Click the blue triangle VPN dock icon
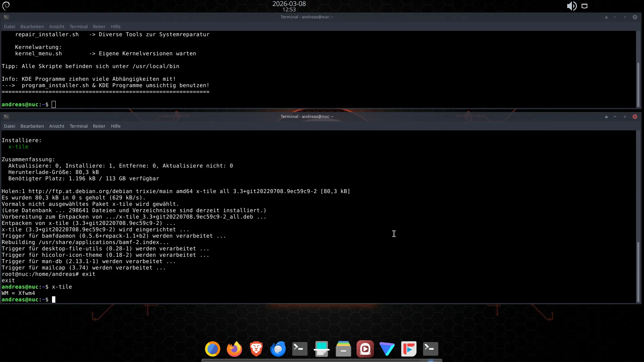Viewport: 644px width, 362px height. 387,349
